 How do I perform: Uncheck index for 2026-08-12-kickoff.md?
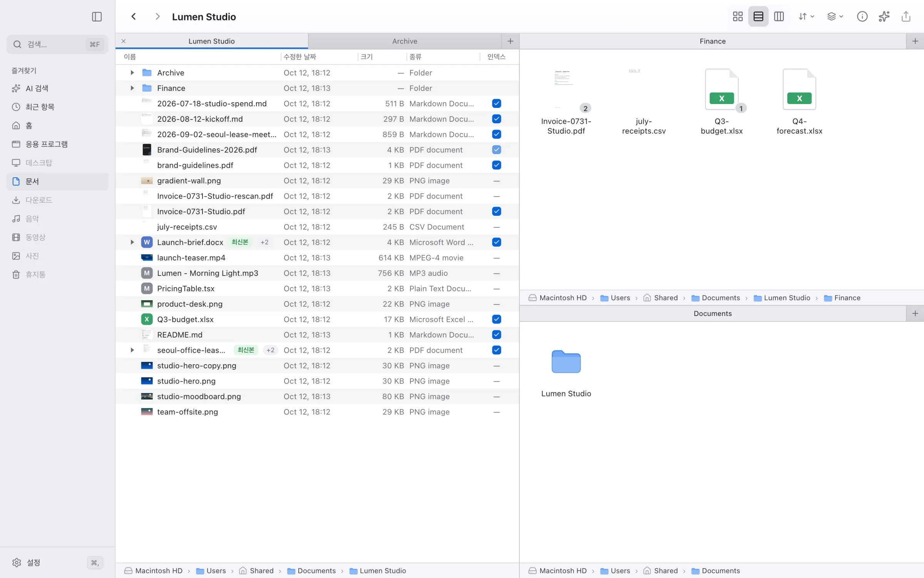point(497,119)
